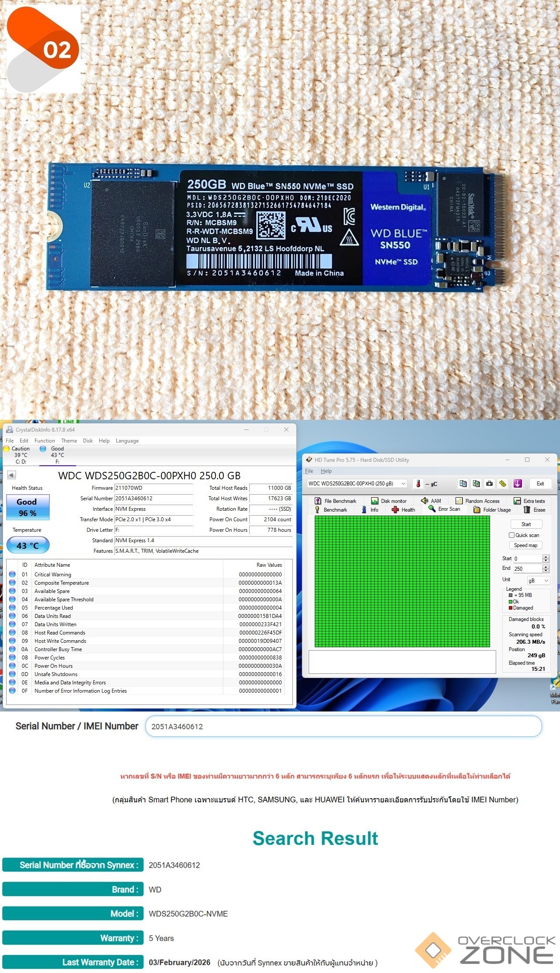The height and width of the screenshot is (973, 560).
Task: Click the Model value WDS250G2B0C-NVME
Action: pos(188,914)
